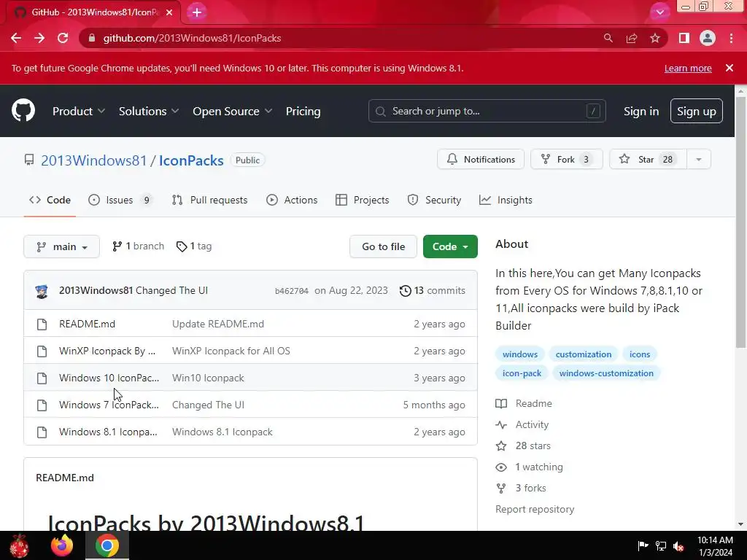The image size is (747, 560).
Task: Click Learn more in the update banner
Action: coord(688,68)
